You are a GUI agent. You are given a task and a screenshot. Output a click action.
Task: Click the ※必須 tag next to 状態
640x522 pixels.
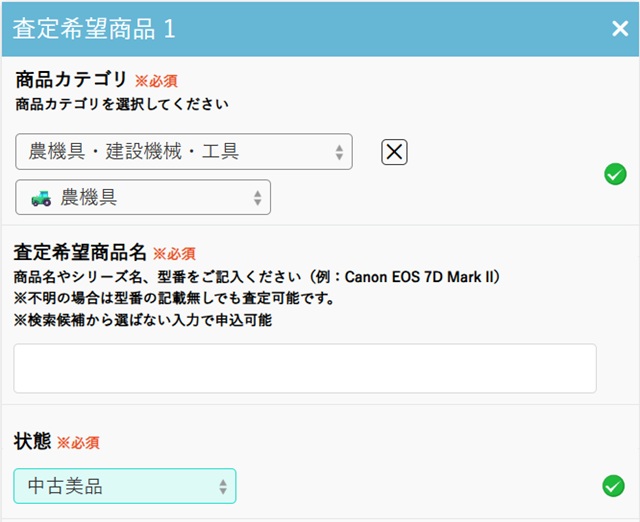point(77,442)
